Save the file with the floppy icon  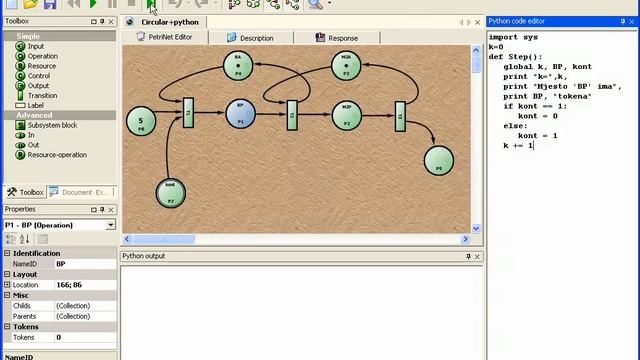50,4
